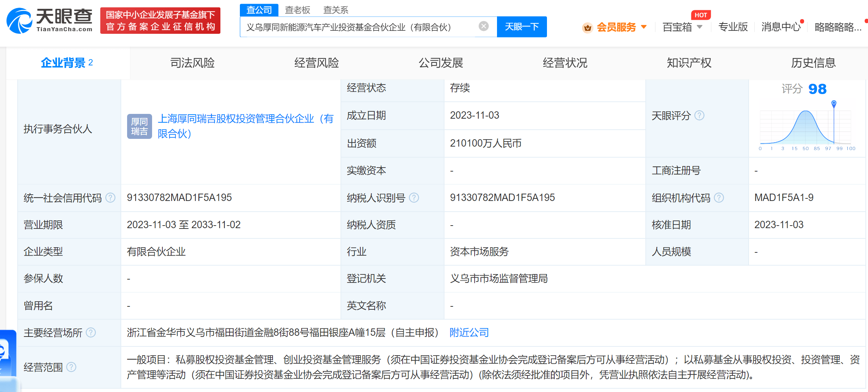The image size is (868, 392).
Task: Open the 附近公司 link
Action: click(469, 332)
